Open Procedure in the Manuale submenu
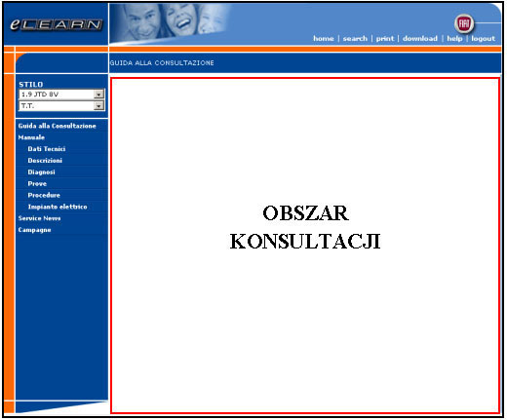Screen dimensions: 507x420 pos(44,195)
